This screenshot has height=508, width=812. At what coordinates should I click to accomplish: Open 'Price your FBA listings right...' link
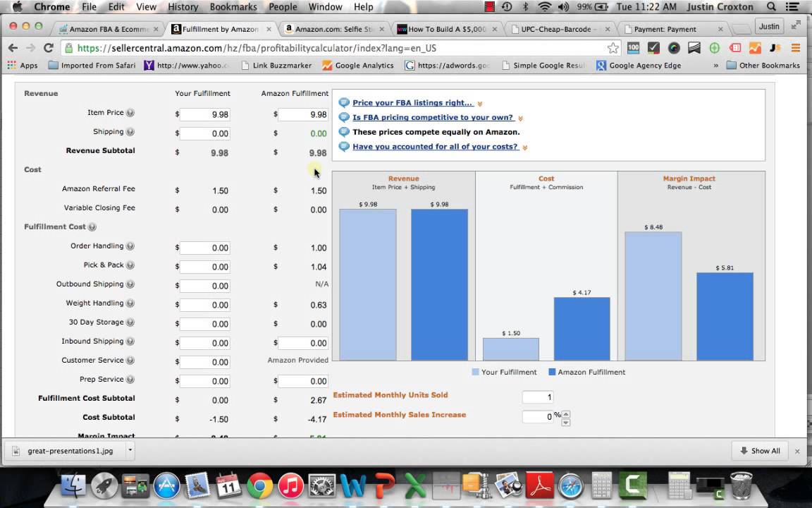point(412,102)
